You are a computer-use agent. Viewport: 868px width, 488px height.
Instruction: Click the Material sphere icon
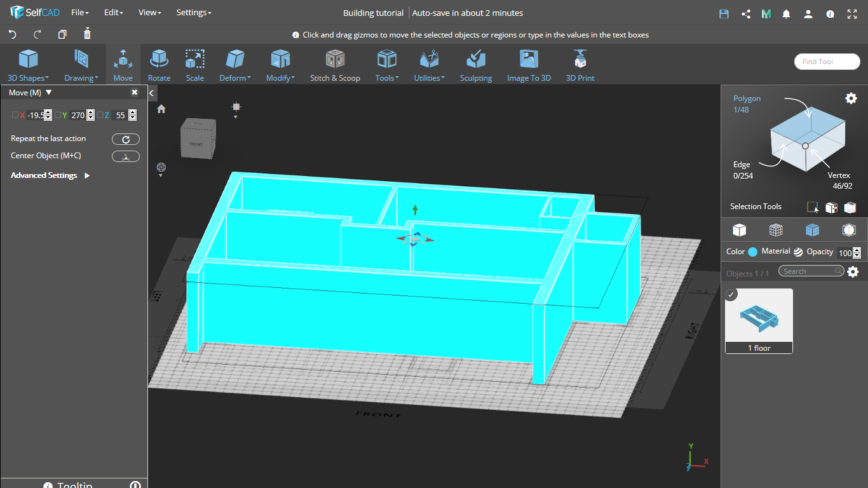coord(798,252)
